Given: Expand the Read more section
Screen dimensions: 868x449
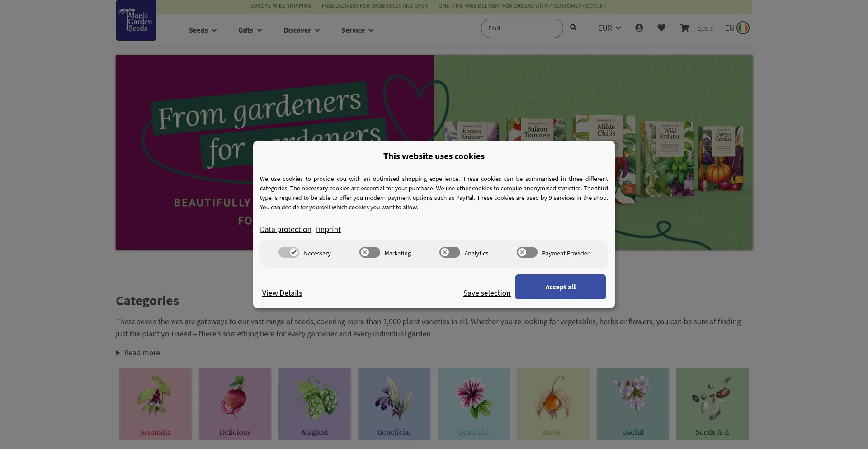Looking at the screenshot, I should [x=137, y=353].
